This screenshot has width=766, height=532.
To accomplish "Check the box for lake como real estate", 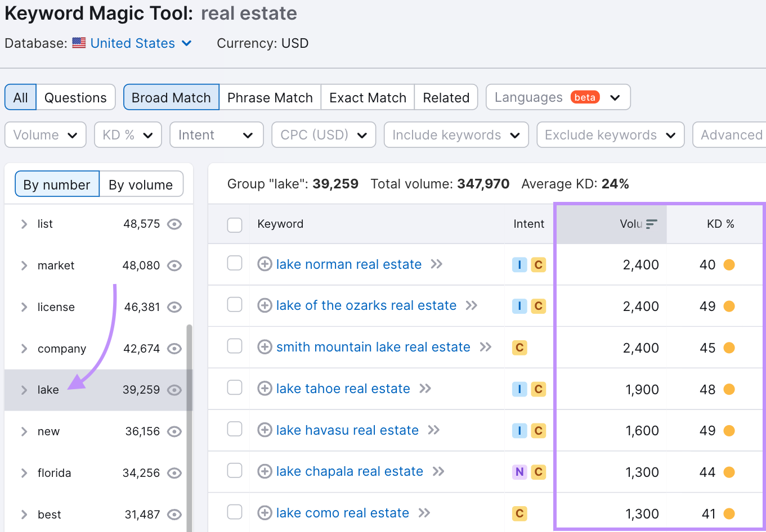I will click(x=235, y=512).
